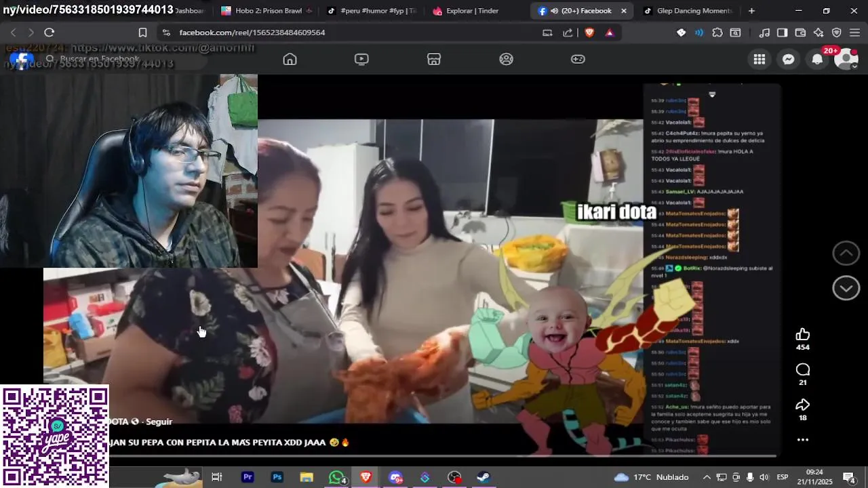Open WhatsApp from taskbar
Screen dimensions: 868x488
336,477
